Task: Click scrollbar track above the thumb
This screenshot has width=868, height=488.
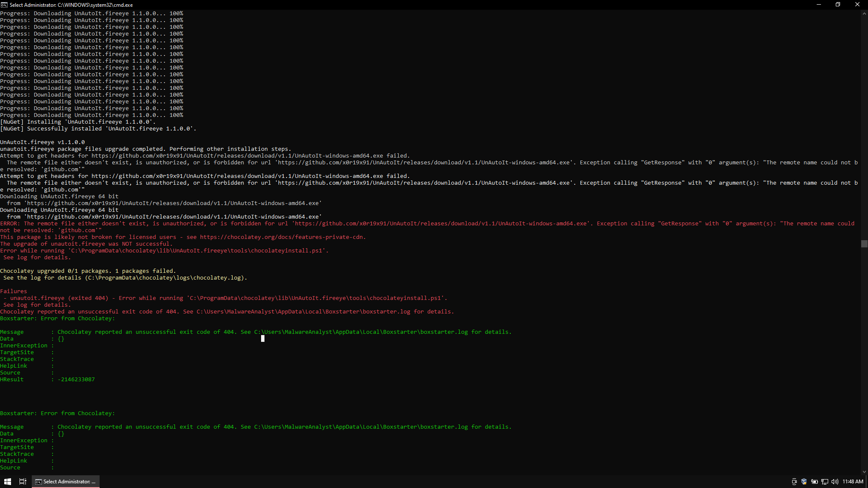Action: click(864, 127)
